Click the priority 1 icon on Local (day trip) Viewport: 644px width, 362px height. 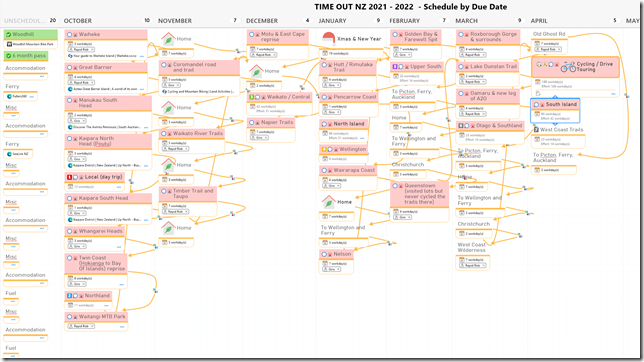[x=69, y=177]
